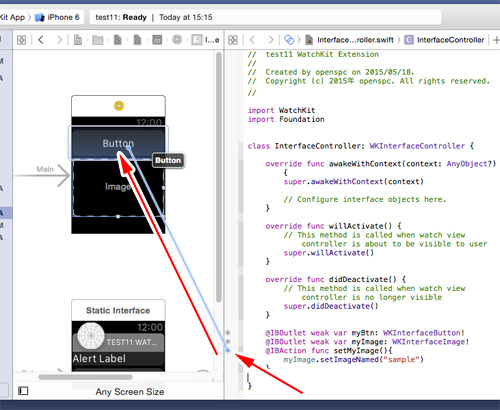Go forward in the assistant editor

pos(271,40)
